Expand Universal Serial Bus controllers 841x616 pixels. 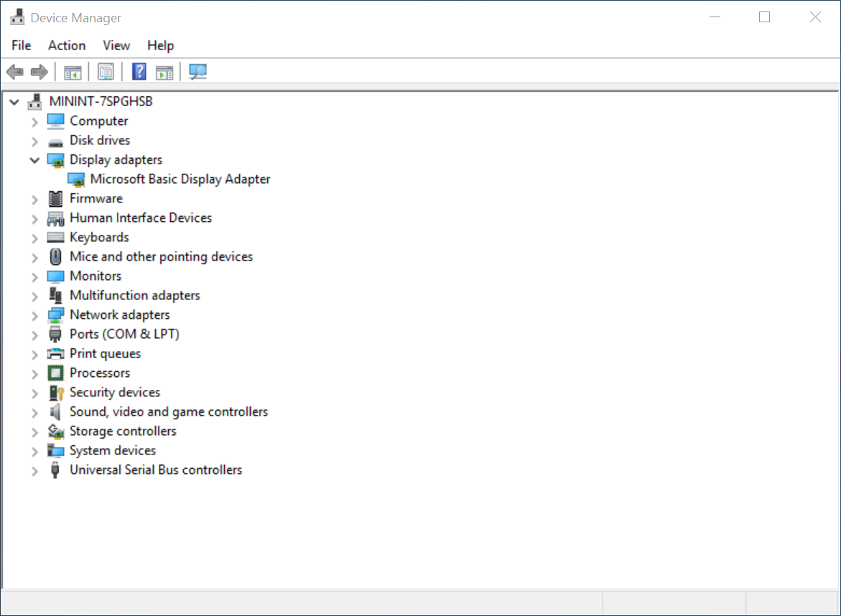pos(35,471)
